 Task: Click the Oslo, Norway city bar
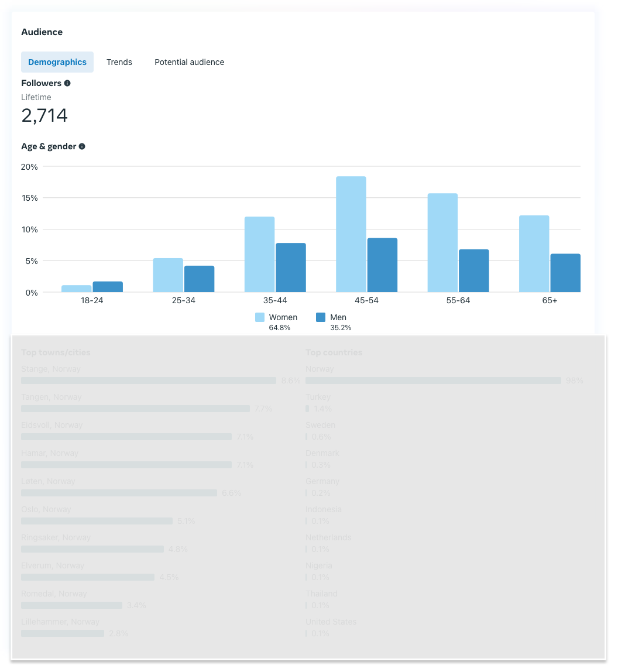(x=97, y=521)
